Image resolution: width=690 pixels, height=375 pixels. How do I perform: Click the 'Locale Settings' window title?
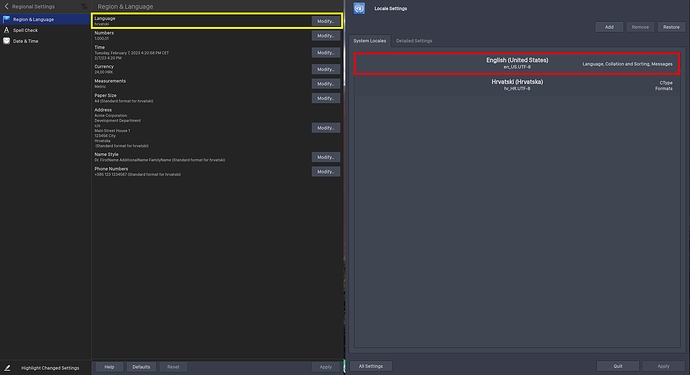point(391,8)
